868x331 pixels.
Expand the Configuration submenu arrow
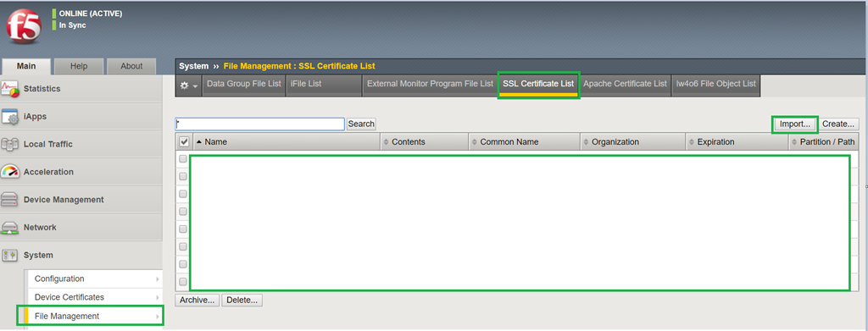coord(158,279)
